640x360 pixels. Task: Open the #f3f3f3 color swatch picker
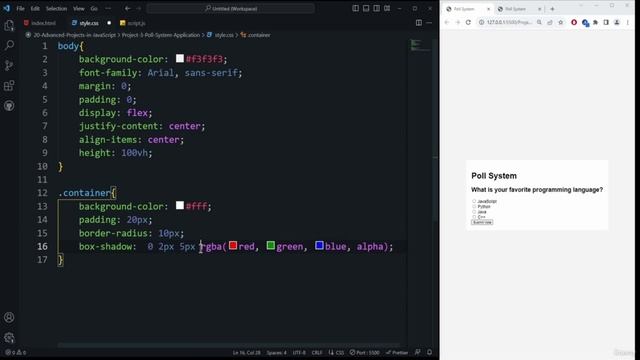point(180,58)
